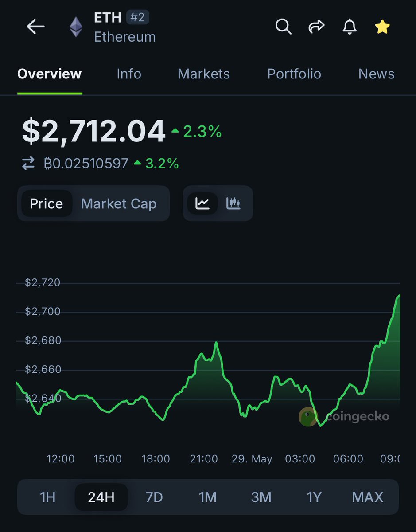Viewport: 416px width, 532px height.
Task: Swap currency with arrows icon
Action: point(28,164)
